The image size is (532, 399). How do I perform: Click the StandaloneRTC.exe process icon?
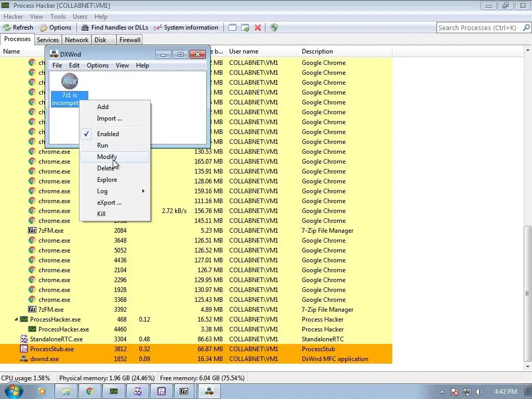[24, 339]
